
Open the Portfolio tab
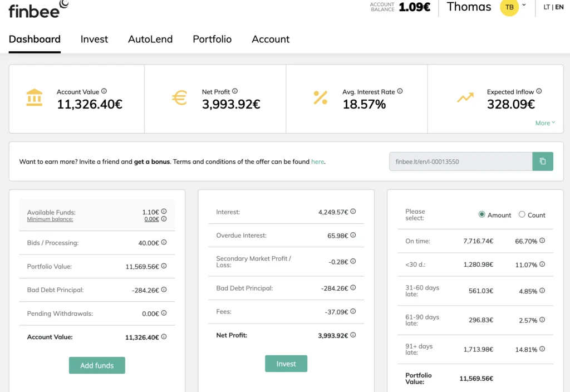click(x=212, y=39)
